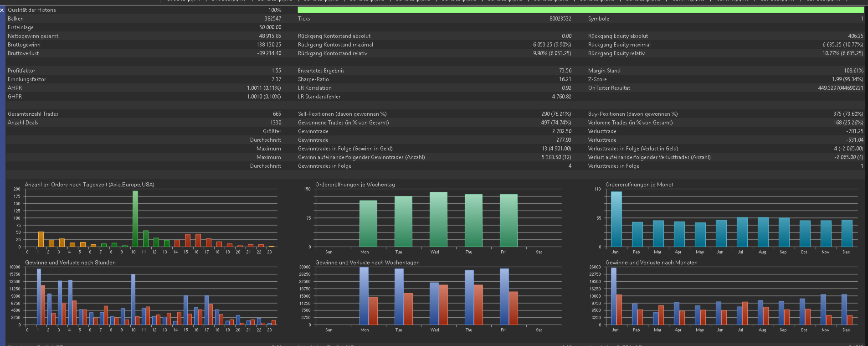868x346 pixels.
Task: Click the Anzahl an Orders nach Tageszeit title
Action: pyautogui.click(x=90, y=185)
